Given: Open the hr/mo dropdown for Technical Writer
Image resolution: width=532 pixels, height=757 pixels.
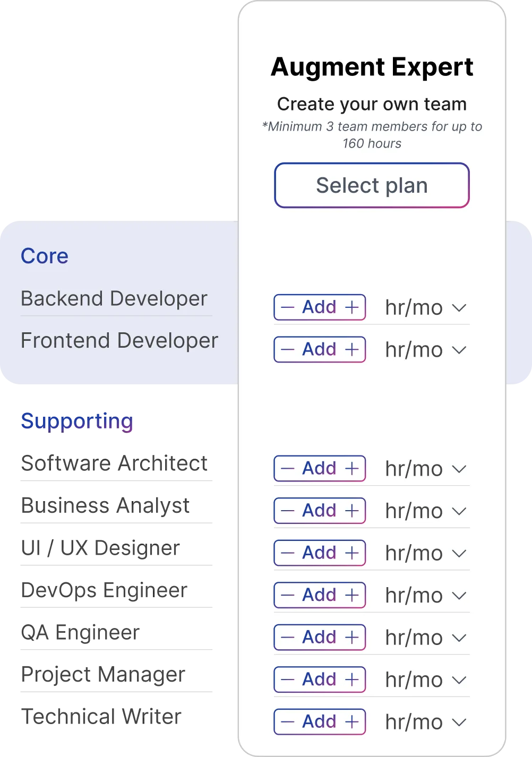Looking at the screenshot, I should (x=459, y=722).
